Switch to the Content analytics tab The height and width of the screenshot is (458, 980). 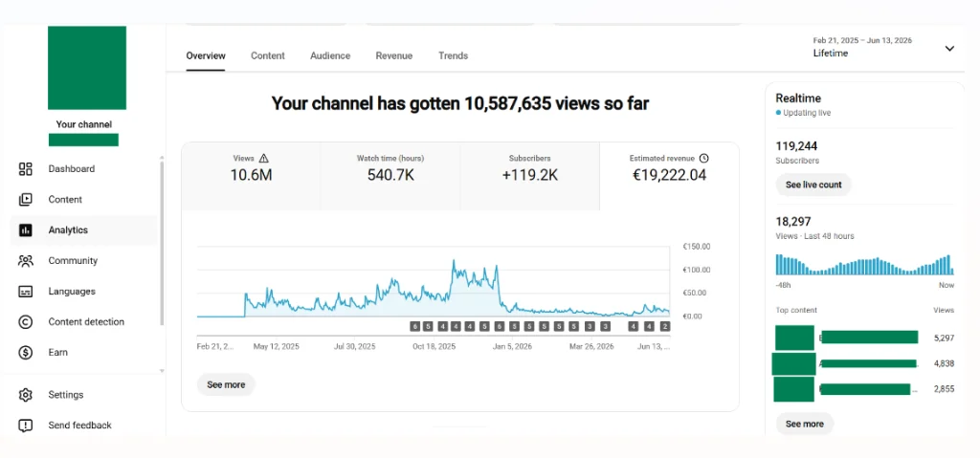pos(268,55)
